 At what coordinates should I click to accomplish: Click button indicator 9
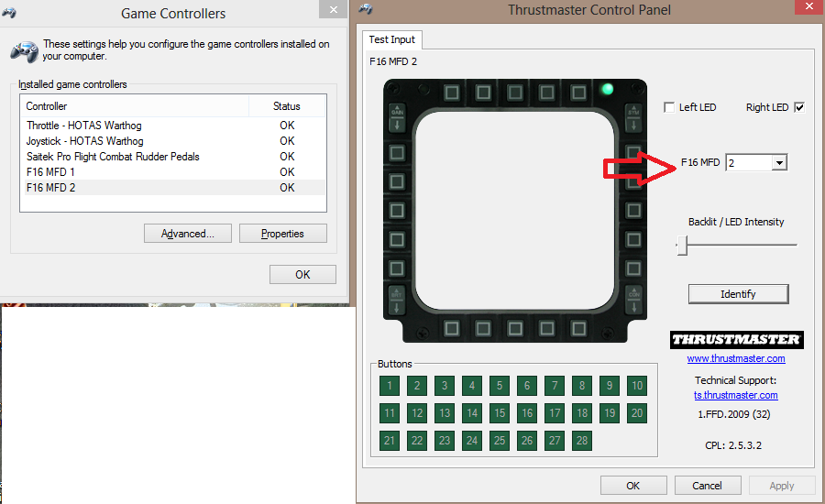(x=610, y=386)
